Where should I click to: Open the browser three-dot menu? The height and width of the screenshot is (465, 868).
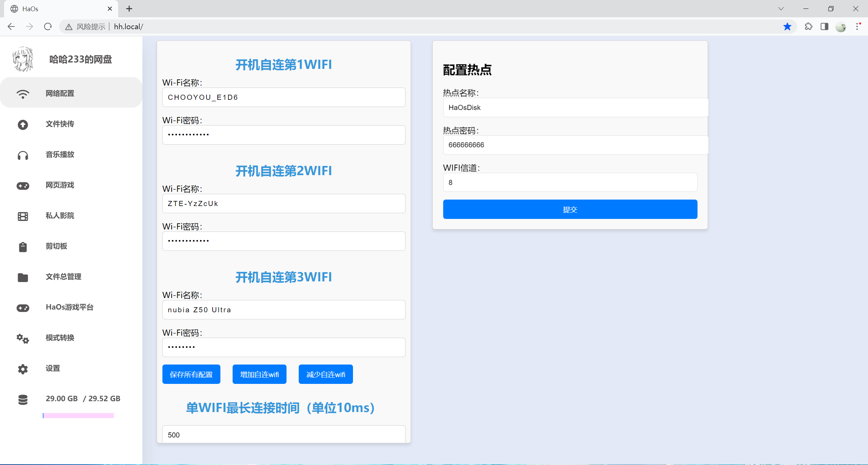[x=857, y=26]
